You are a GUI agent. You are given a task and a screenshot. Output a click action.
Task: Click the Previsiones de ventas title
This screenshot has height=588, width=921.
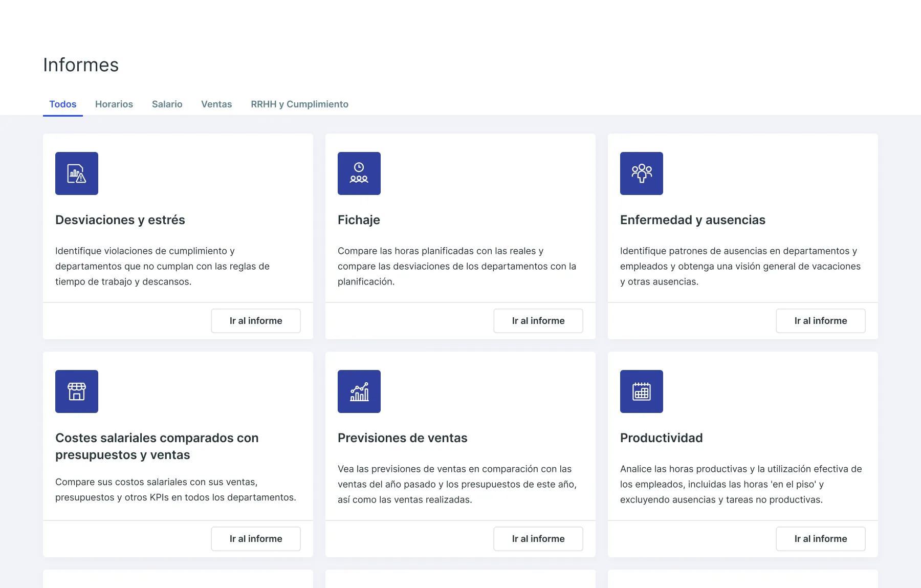click(403, 438)
